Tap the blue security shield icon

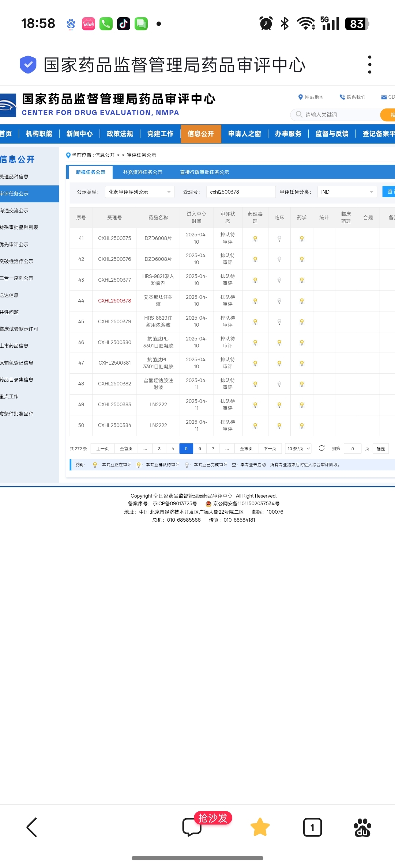[28, 65]
